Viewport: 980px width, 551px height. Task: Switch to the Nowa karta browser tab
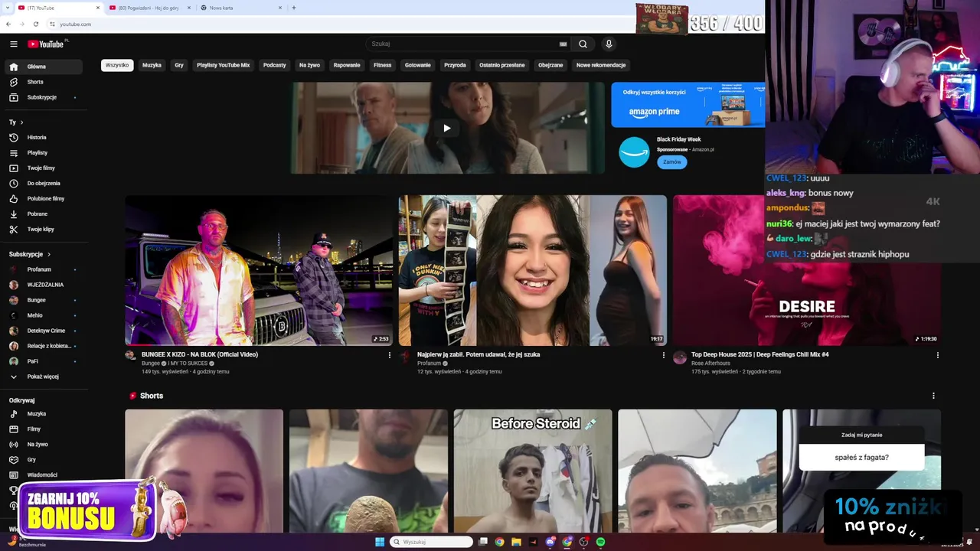click(x=240, y=8)
